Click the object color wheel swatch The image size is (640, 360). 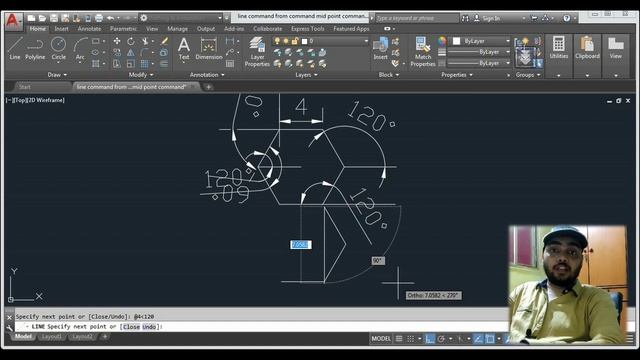(442, 41)
